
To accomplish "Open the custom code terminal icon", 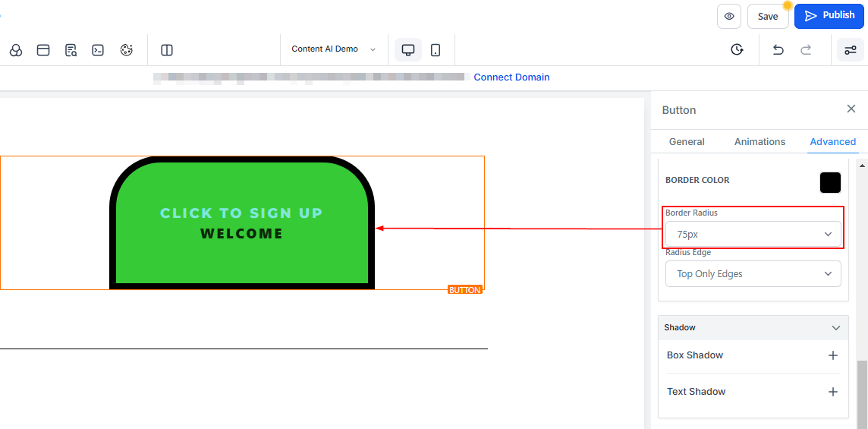I will 98,50.
